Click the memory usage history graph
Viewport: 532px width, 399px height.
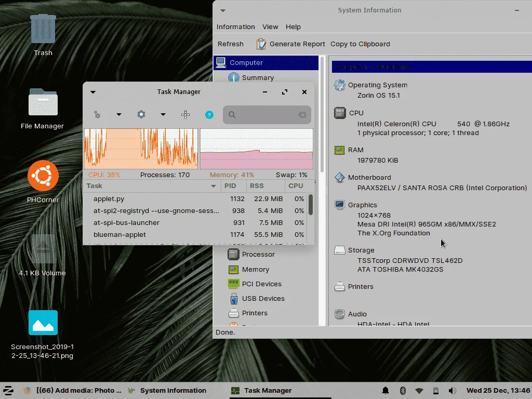coord(257,149)
